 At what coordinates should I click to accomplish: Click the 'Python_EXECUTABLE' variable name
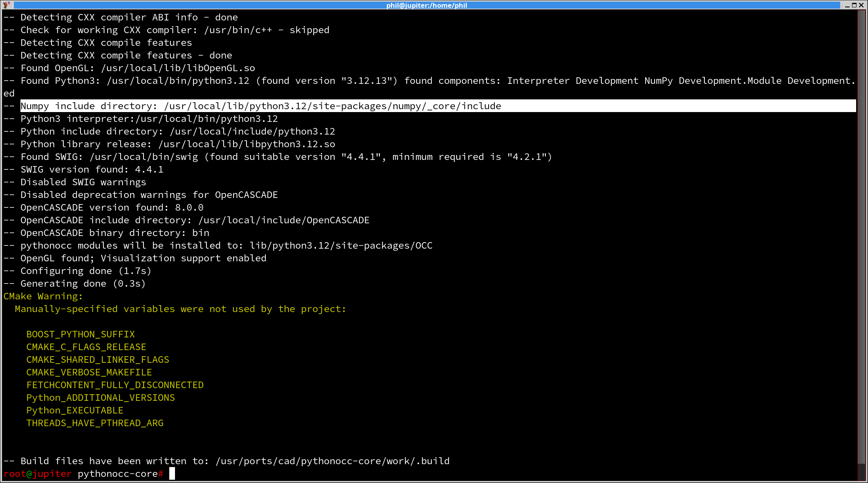click(x=75, y=410)
